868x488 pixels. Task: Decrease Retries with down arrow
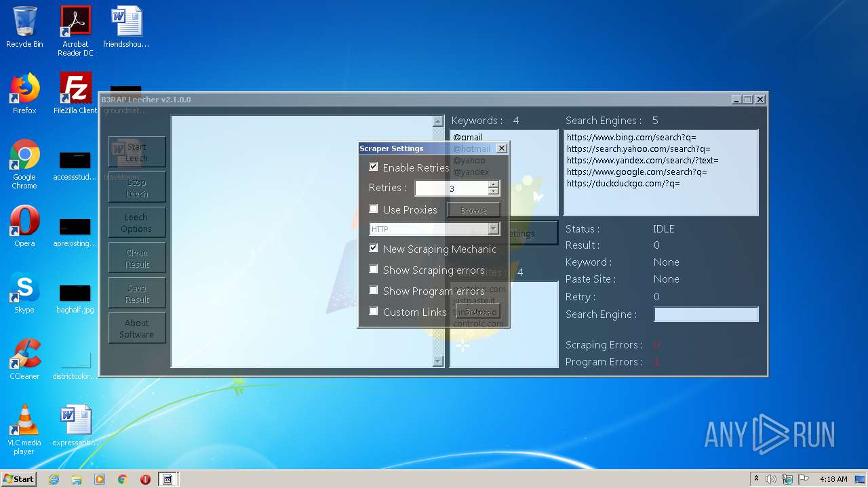point(494,192)
